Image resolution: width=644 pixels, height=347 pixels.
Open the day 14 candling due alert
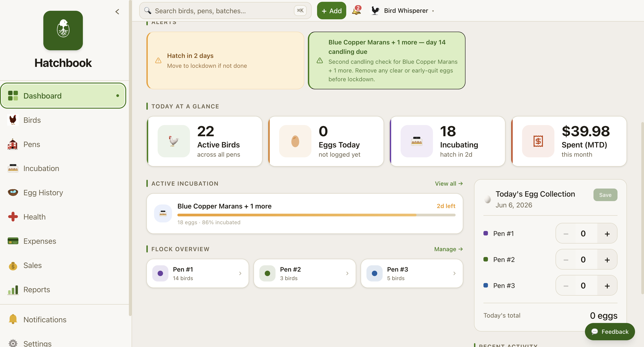point(386,60)
